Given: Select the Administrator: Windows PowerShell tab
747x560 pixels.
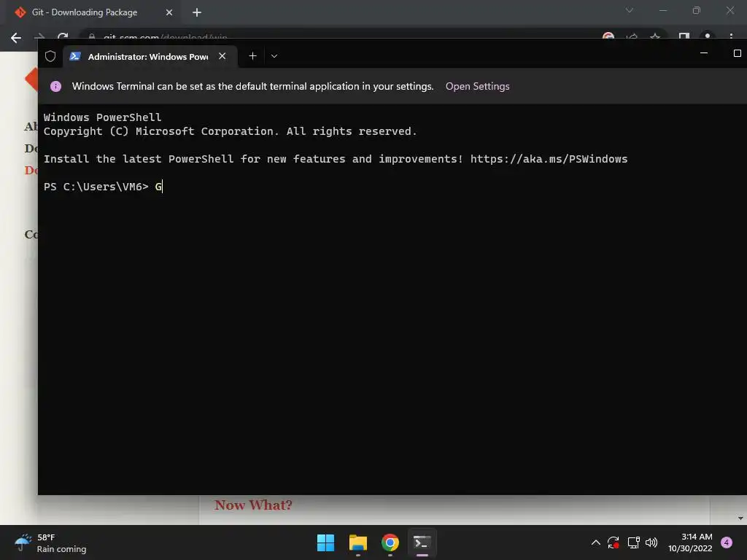Looking at the screenshot, I should [x=150, y=57].
